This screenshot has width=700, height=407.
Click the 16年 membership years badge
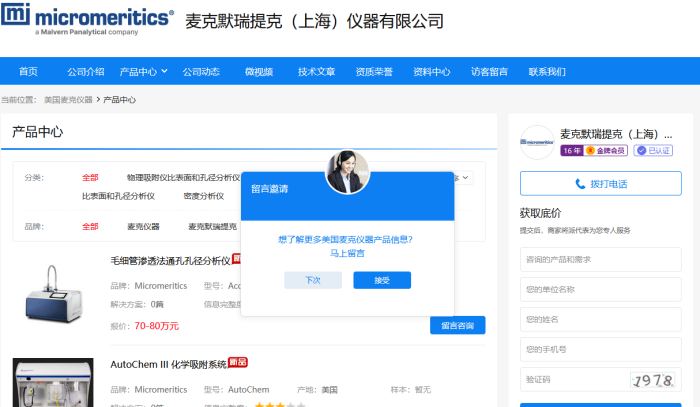click(571, 151)
